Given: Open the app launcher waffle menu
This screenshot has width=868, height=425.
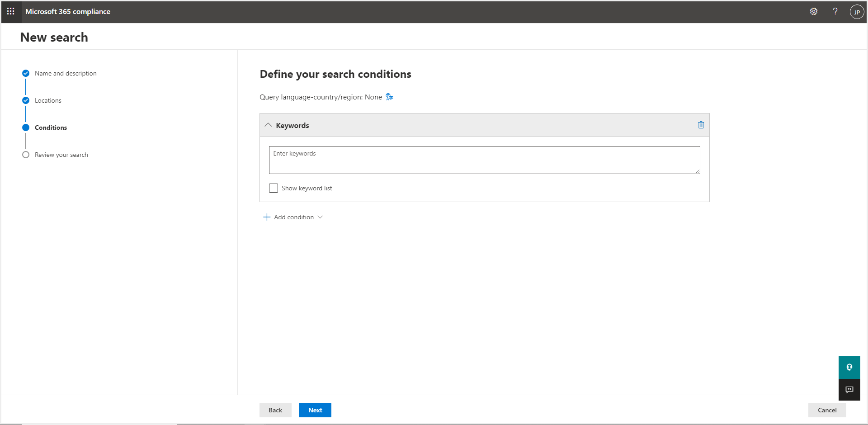Looking at the screenshot, I should coord(11,11).
